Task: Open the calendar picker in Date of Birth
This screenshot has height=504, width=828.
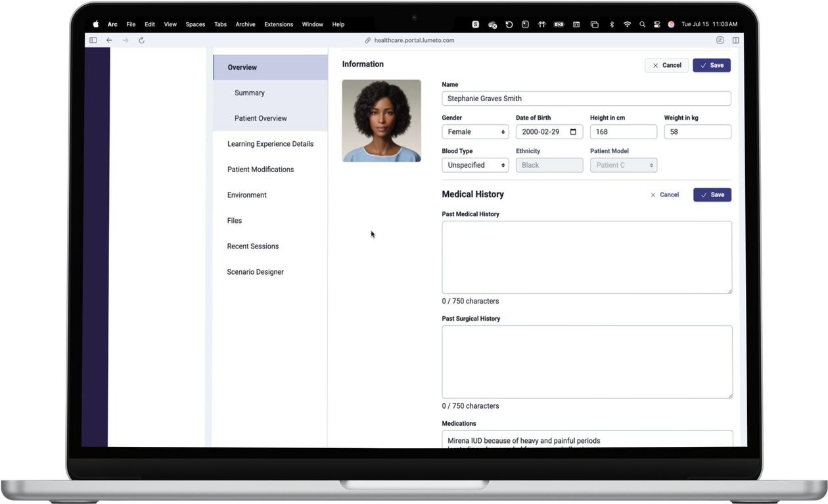Action: coord(573,131)
